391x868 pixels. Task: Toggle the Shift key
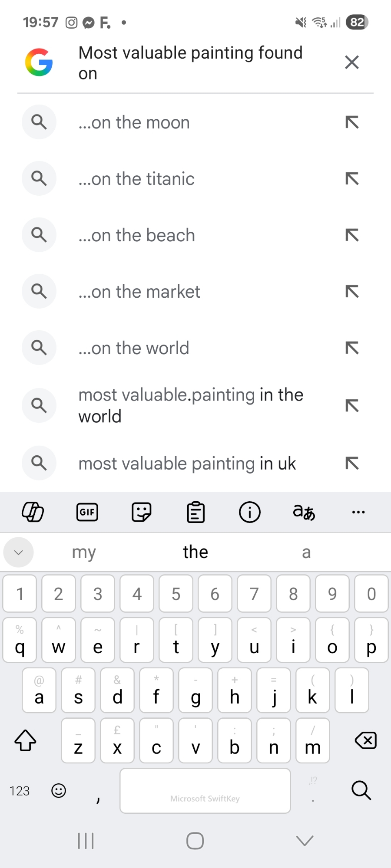tap(26, 740)
